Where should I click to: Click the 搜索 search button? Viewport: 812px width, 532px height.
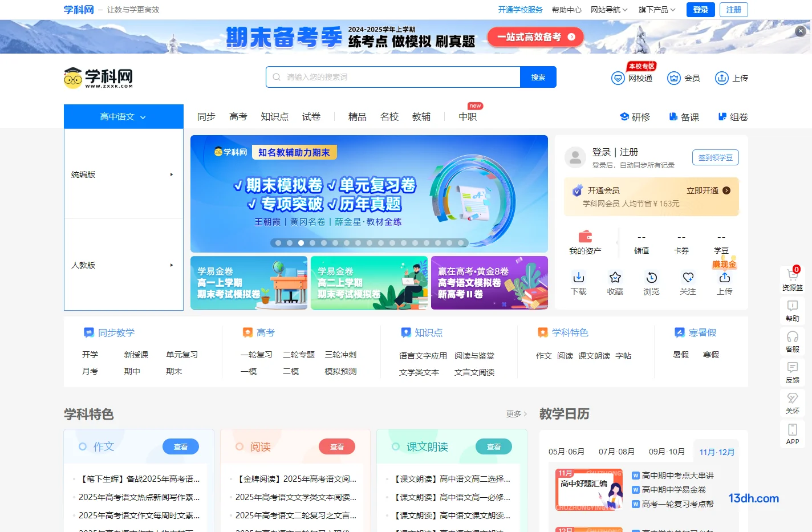[538, 77]
